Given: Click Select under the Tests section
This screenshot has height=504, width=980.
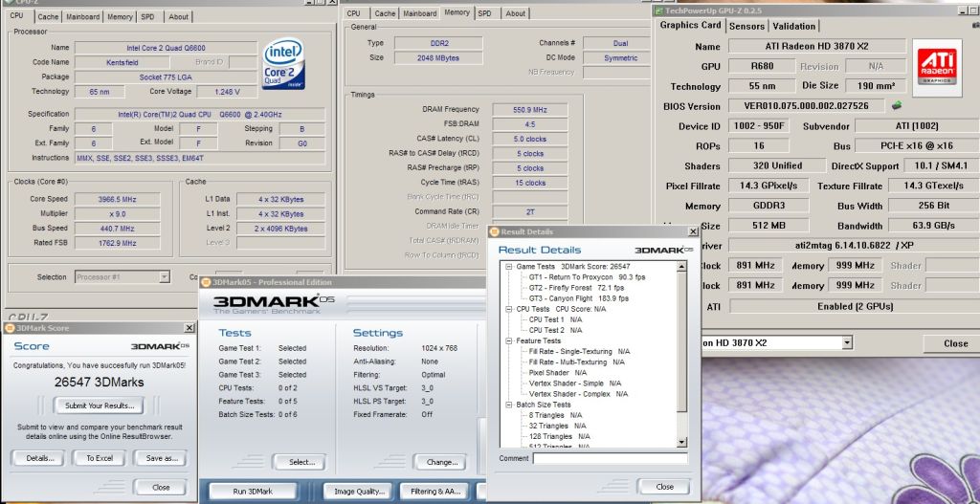Looking at the screenshot, I should pos(301,462).
